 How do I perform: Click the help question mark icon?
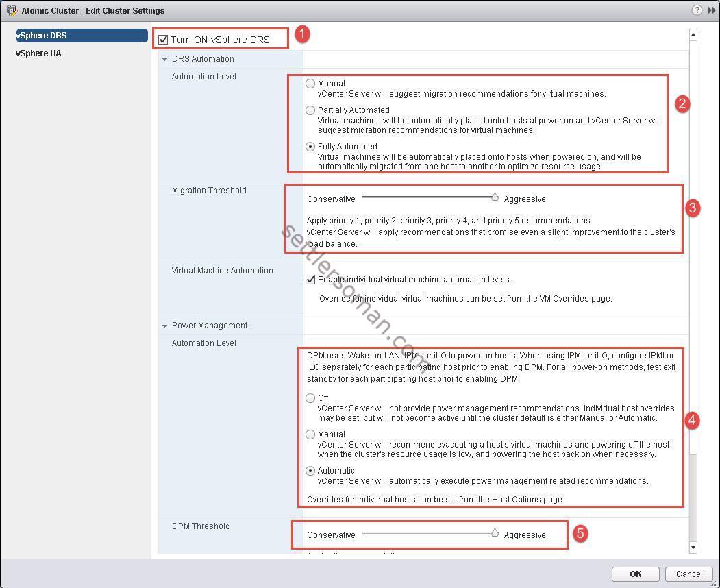[x=697, y=10]
